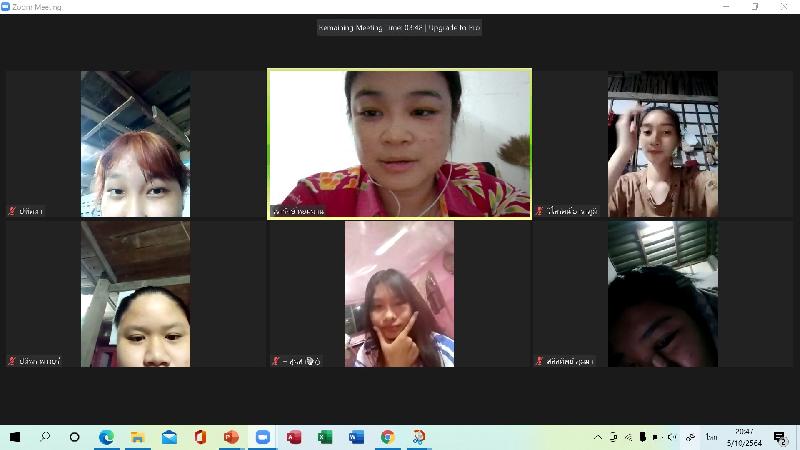
Task: Expand hidden system tray icons
Action: coord(598,437)
